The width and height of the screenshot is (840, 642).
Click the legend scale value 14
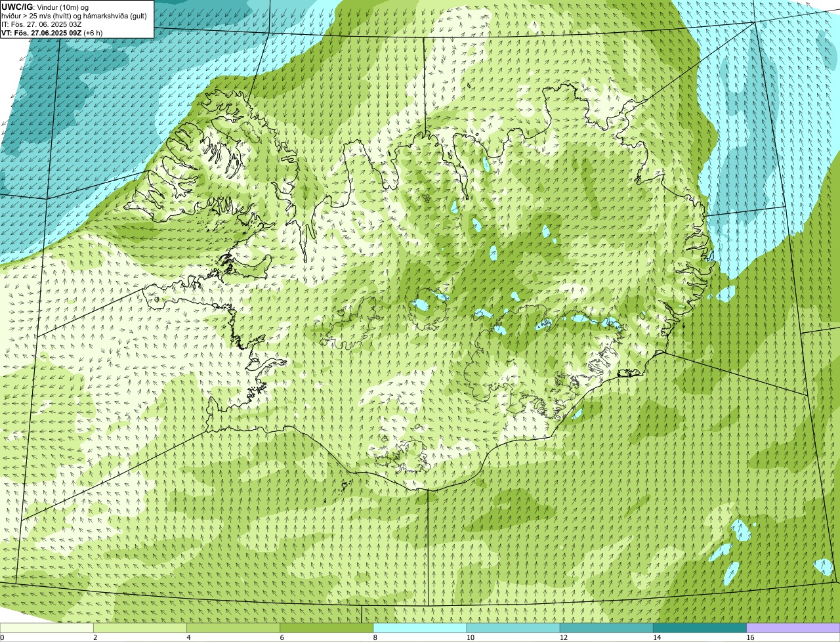coord(657,637)
